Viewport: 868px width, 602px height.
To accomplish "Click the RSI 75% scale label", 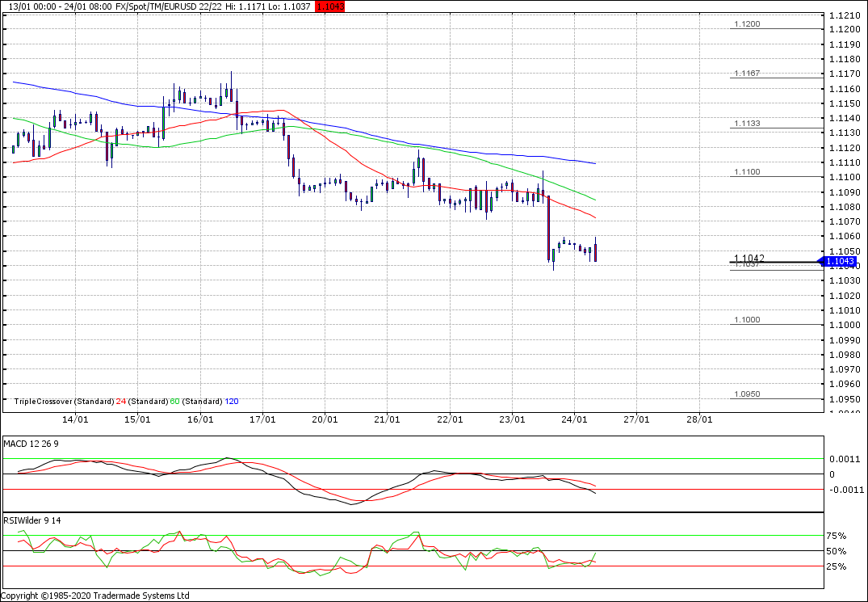I will point(836,536).
